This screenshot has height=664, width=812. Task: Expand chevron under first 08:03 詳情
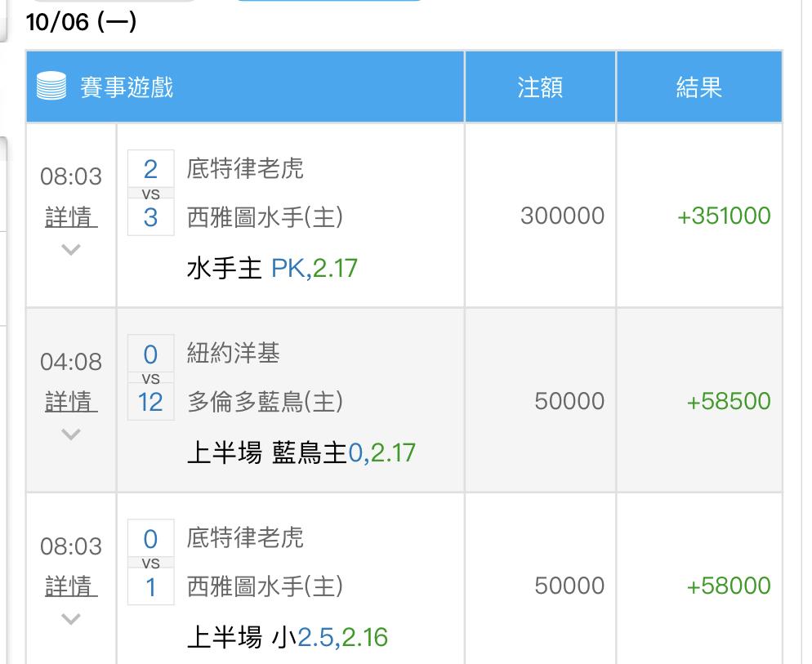point(71,250)
